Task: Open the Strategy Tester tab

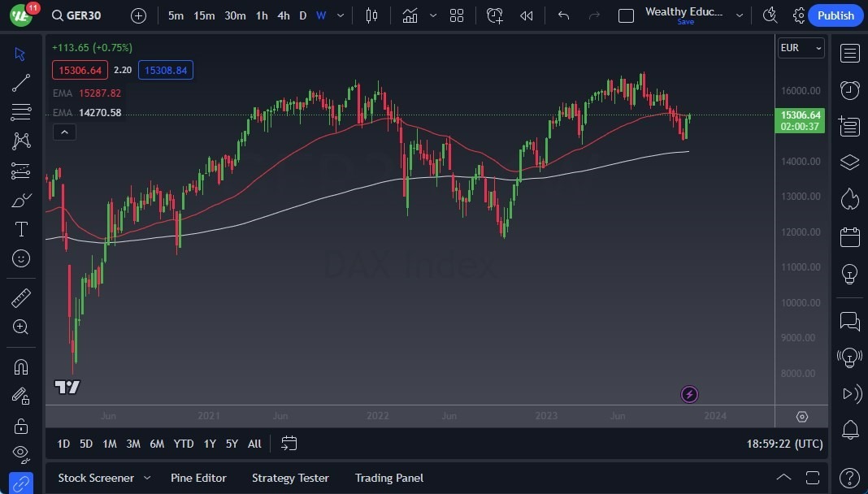Action: click(x=290, y=478)
